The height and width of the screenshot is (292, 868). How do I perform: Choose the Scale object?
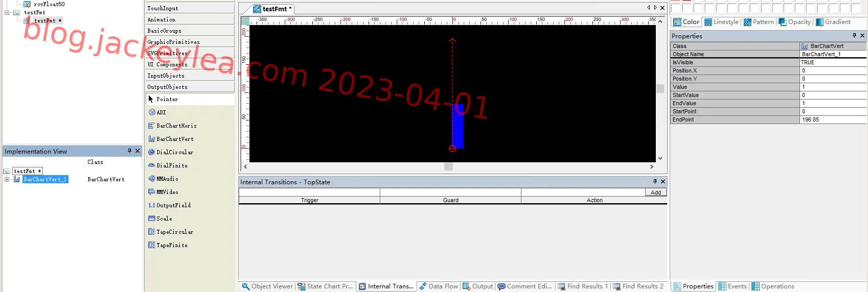160,218
